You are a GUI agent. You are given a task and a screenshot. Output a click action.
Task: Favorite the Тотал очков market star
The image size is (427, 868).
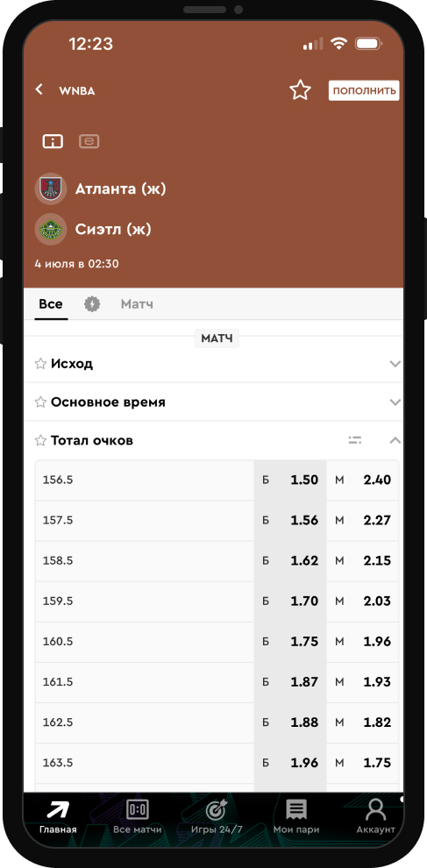40,441
